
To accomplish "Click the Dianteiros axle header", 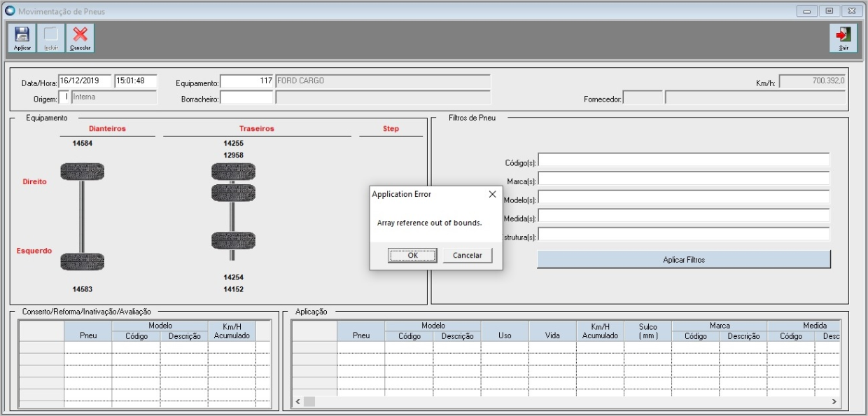I will coord(107,129).
